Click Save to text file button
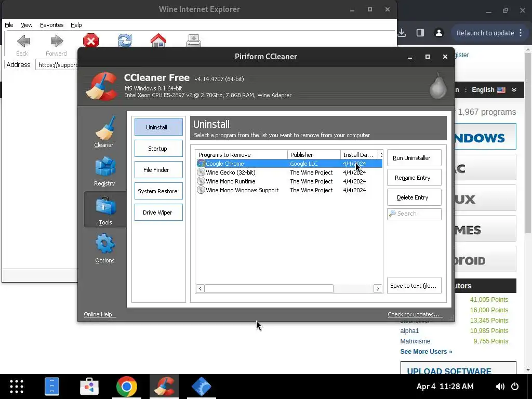This screenshot has height=399, width=532. tap(414, 286)
